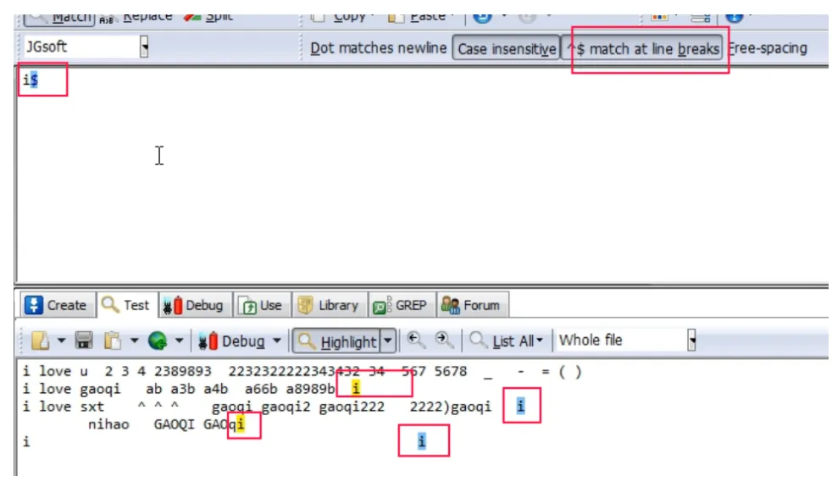Screen dimensions: 832x504
Task: Click in the regex editor containing i$
Action: [422, 175]
